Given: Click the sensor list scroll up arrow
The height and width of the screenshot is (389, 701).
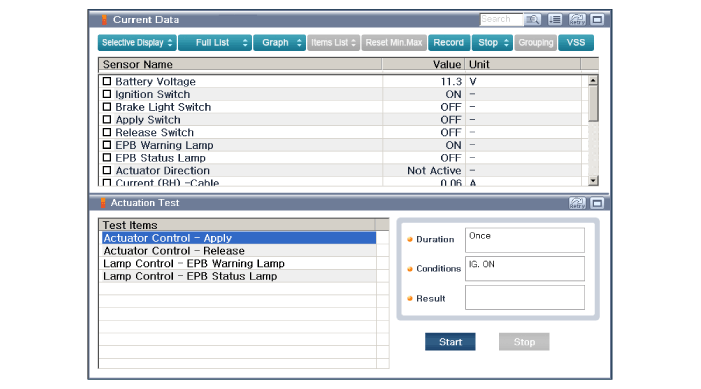Looking at the screenshot, I should click(593, 80).
